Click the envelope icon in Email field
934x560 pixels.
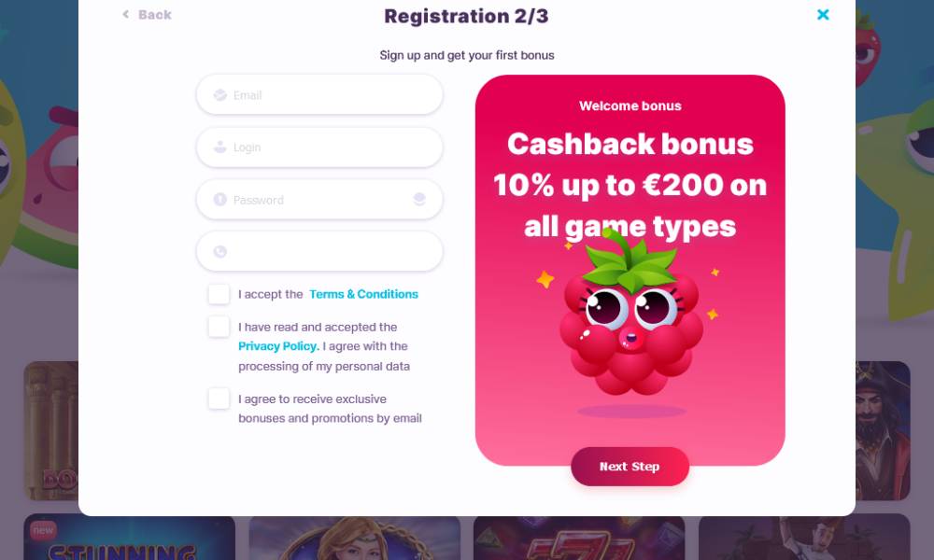pyautogui.click(x=219, y=95)
